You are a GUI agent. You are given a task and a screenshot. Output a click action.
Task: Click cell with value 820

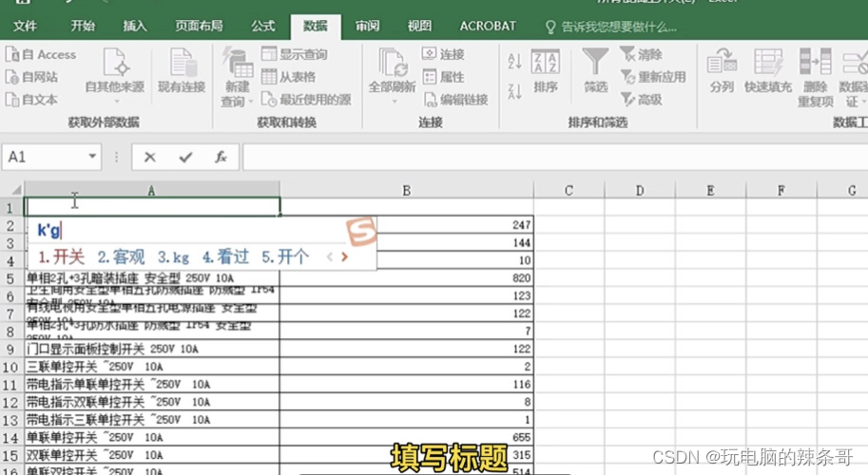(x=406, y=278)
